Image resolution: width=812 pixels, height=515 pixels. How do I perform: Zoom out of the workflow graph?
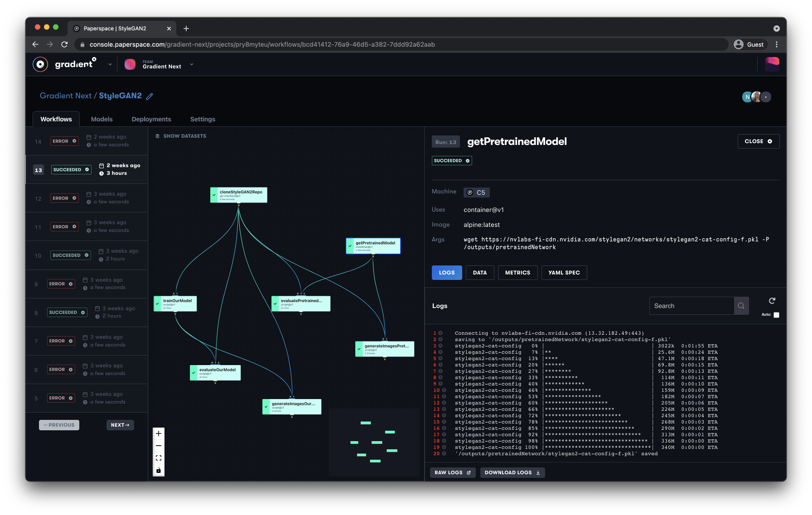159,445
